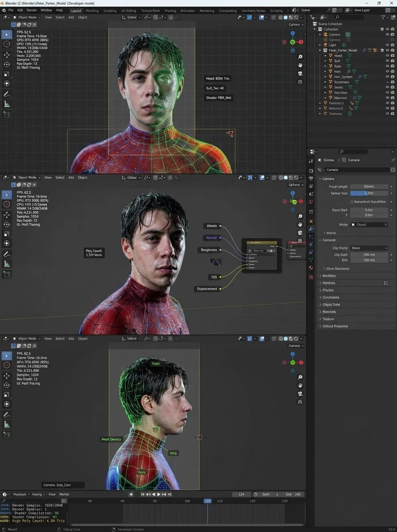
Task: Toggle visibility of Peter_Parker_Model collection
Action: [x=387, y=50]
